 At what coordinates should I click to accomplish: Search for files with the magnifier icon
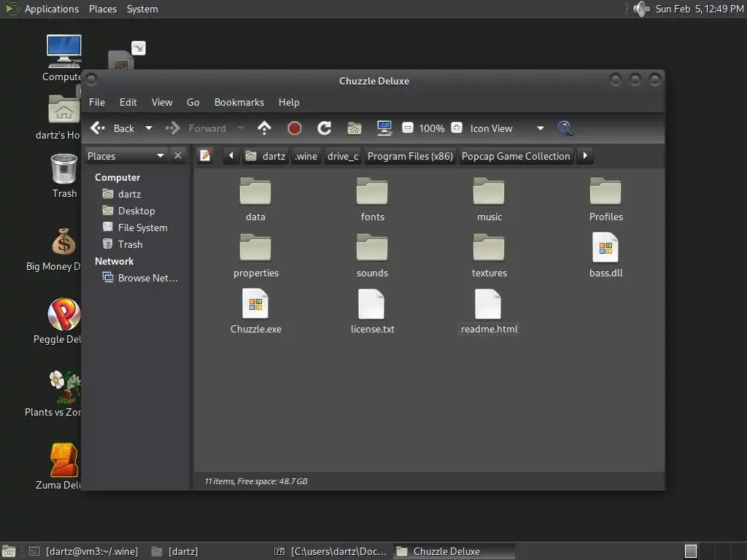[x=565, y=128]
